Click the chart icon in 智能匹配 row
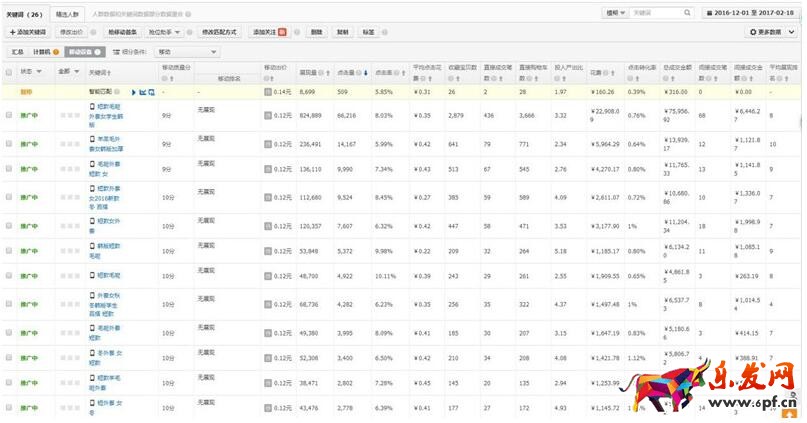 [143, 92]
